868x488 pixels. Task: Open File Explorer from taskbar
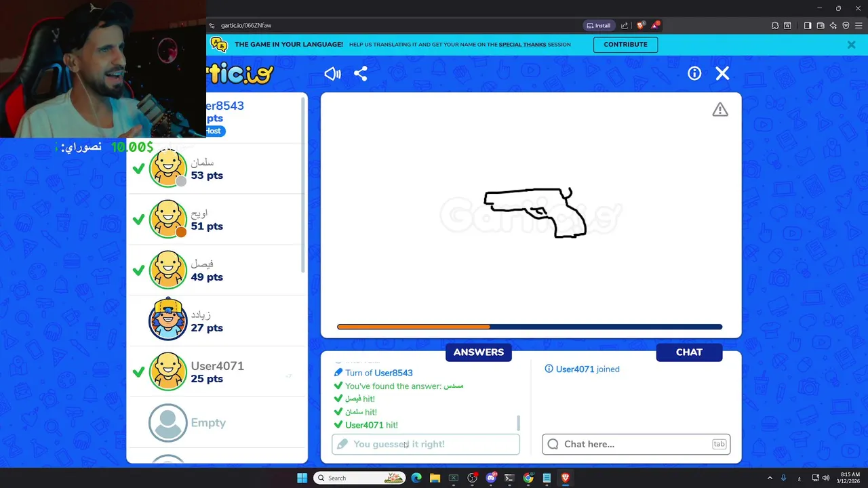[435, 478]
